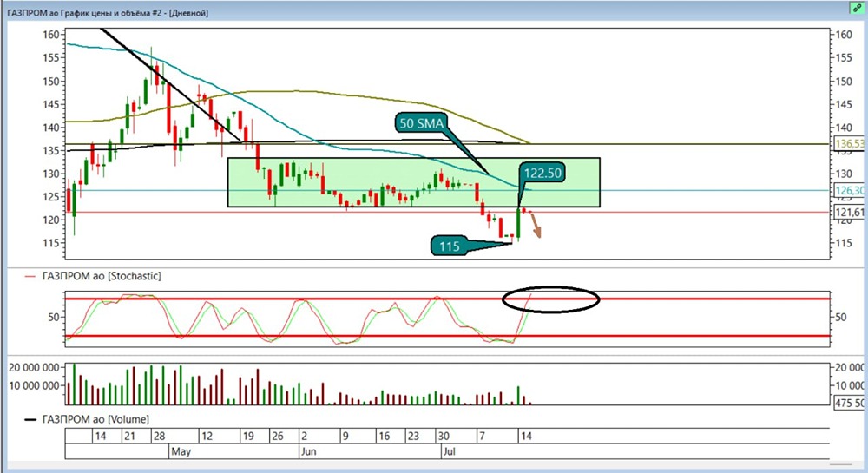Click the boxed '475 50' volume value tag

(x=850, y=403)
